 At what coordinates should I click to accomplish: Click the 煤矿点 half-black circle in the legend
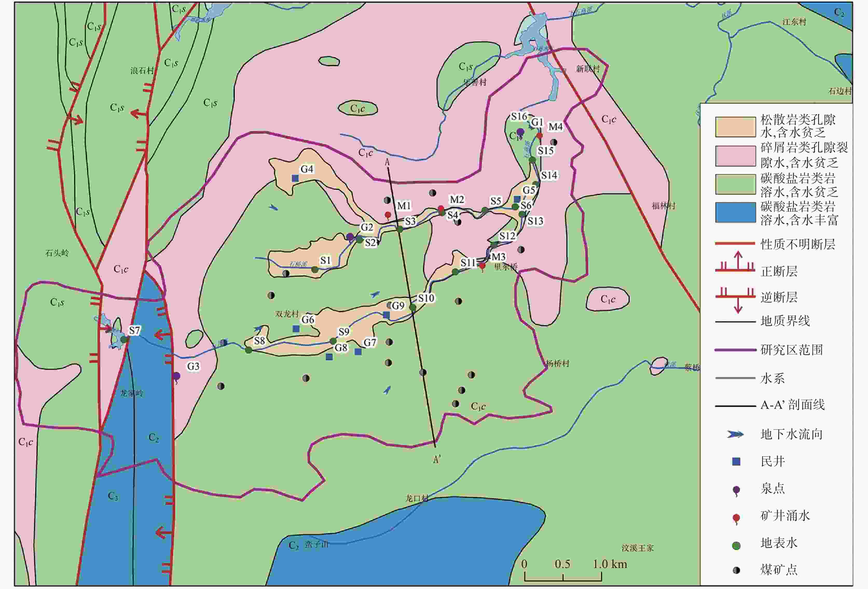click(x=736, y=570)
